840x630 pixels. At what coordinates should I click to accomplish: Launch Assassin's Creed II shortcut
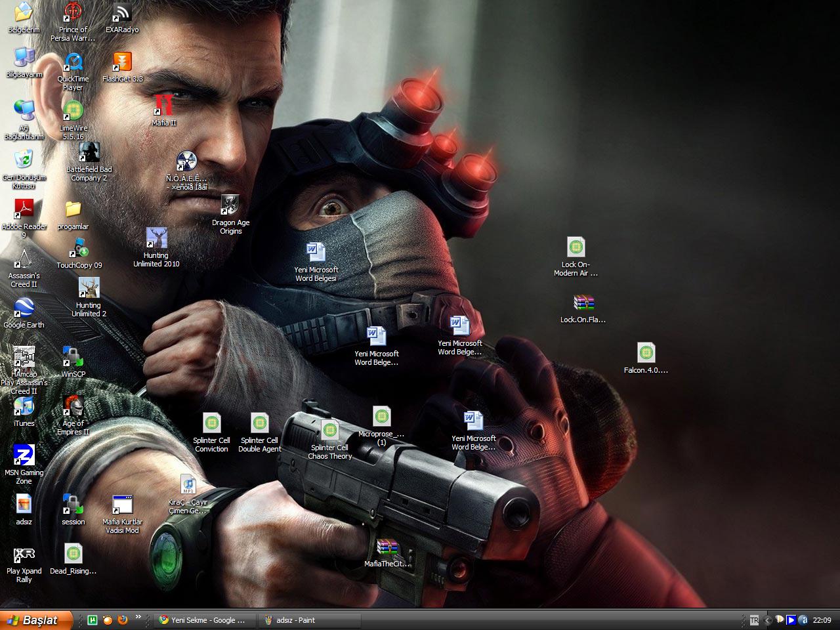[24, 258]
